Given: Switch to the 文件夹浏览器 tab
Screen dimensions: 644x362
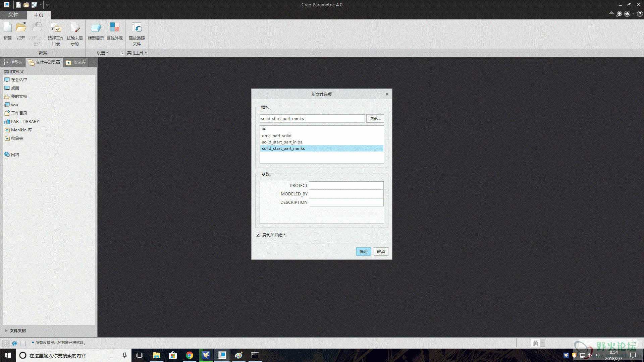Looking at the screenshot, I should coord(44,62).
